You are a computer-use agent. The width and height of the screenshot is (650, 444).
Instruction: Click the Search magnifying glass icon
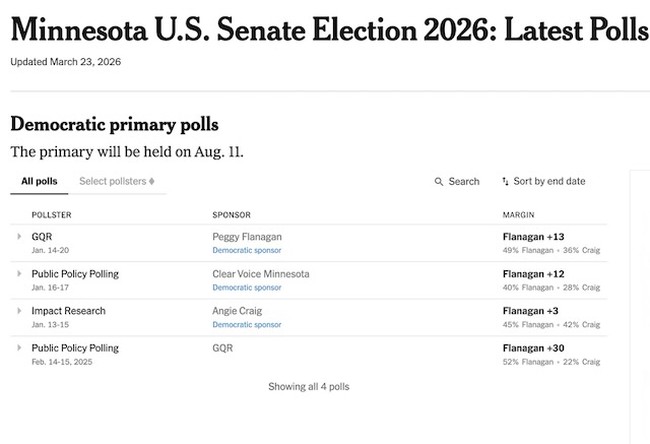[439, 182]
